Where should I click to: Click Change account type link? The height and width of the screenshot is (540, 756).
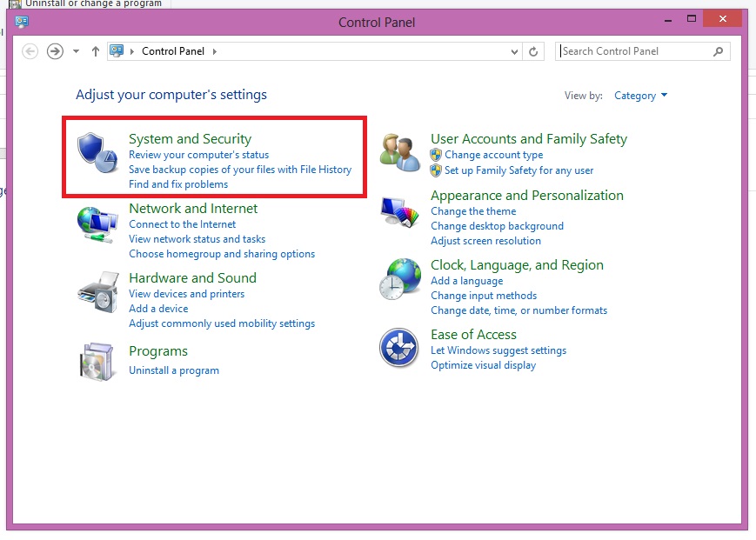[494, 155]
